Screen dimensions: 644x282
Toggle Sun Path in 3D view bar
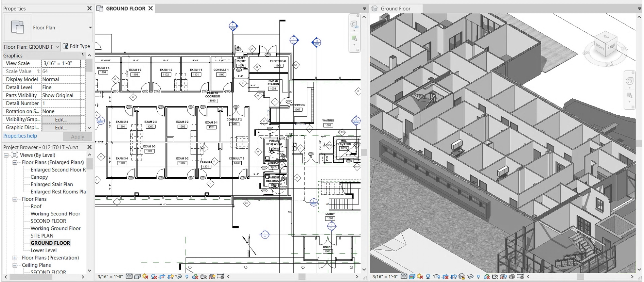click(x=420, y=276)
